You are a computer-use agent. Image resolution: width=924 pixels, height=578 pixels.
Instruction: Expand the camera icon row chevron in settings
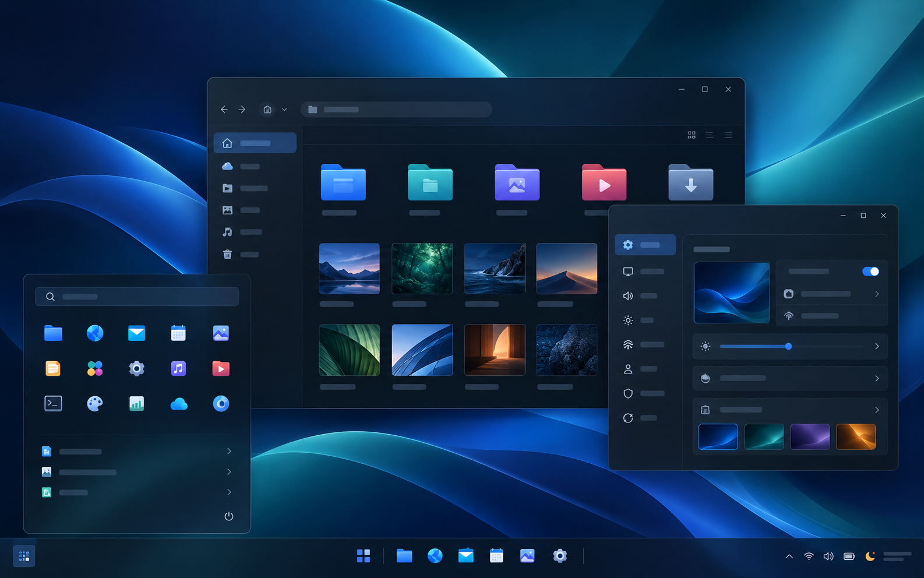877,294
